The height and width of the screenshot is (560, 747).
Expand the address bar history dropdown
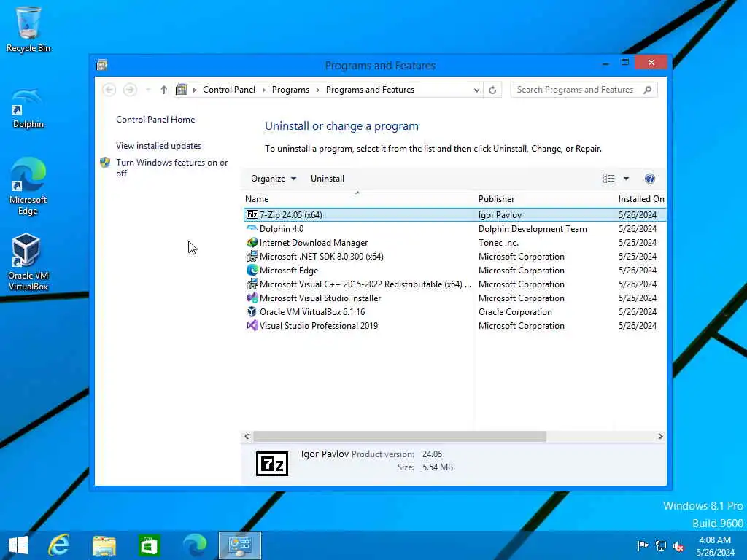click(476, 90)
